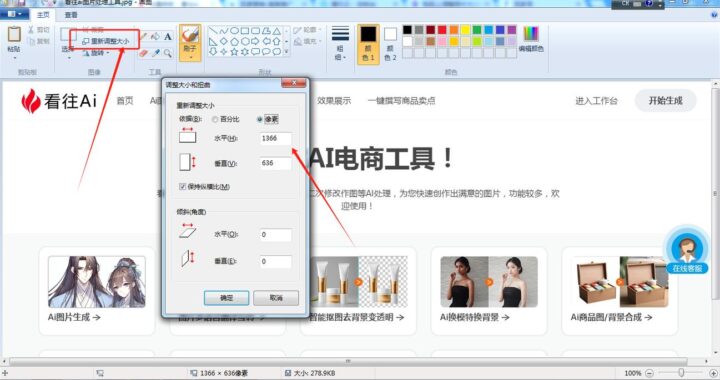Move the shapes gallery up one row
The height and width of the screenshot is (380, 720).
287,31
